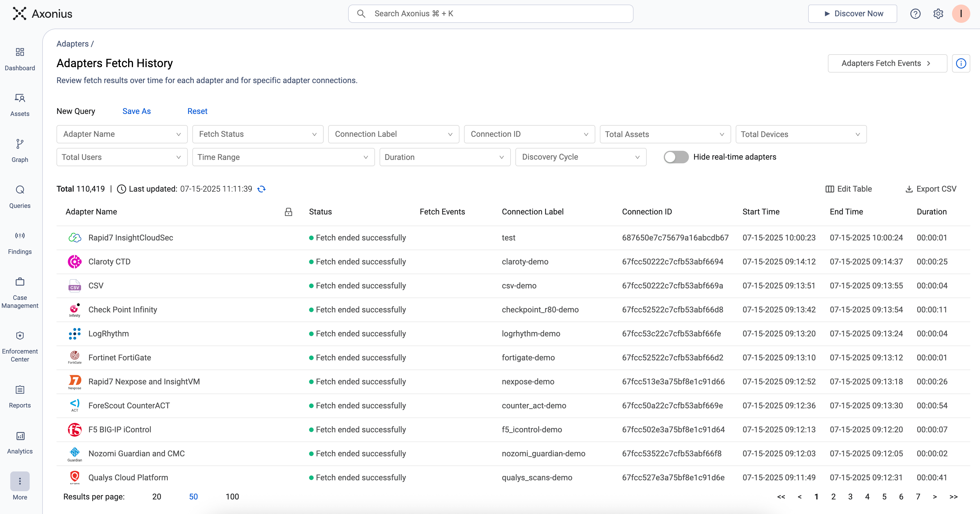Click the Export CSV button
Screen dimensions: 980x514
pos(931,189)
